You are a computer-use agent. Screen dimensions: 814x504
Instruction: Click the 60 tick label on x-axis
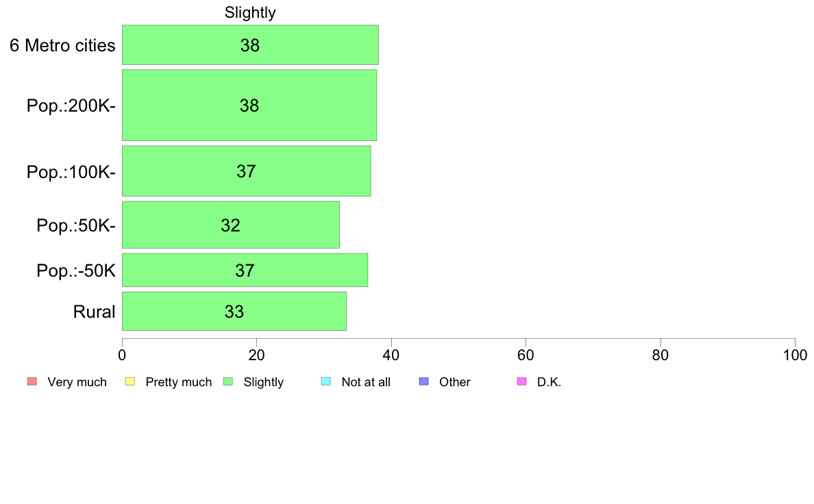click(x=526, y=355)
